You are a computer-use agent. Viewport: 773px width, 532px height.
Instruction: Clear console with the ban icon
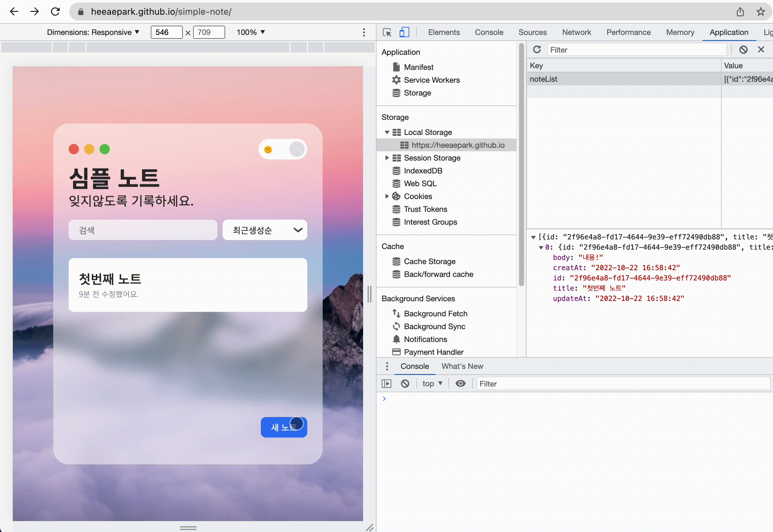coord(405,384)
